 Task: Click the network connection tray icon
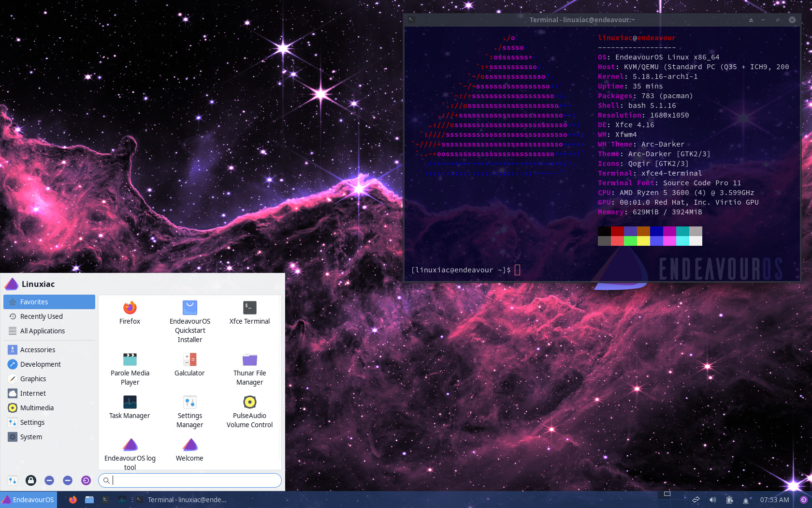click(x=696, y=500)
